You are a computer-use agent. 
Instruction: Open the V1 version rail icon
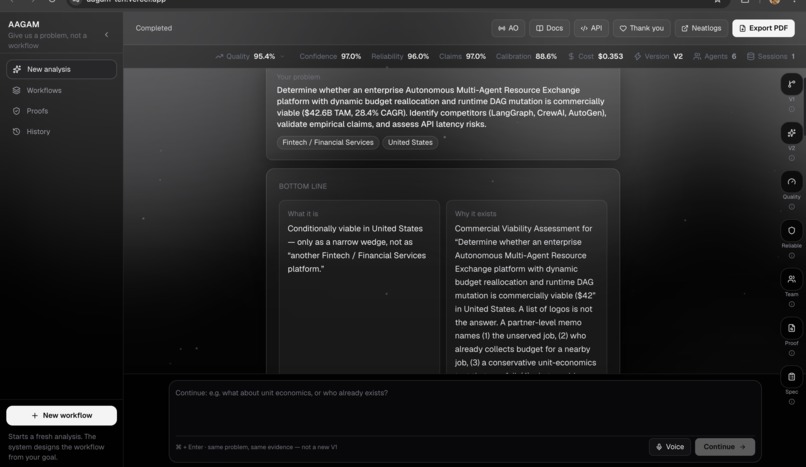point(791,84)
